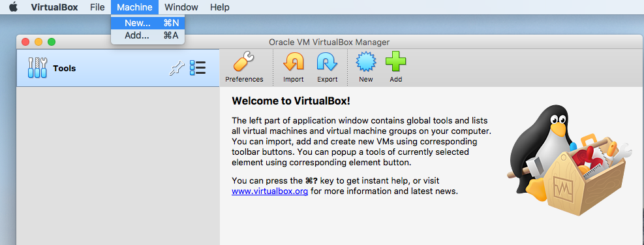
Task: Select the Tools row label
Action: pos(65,68)
